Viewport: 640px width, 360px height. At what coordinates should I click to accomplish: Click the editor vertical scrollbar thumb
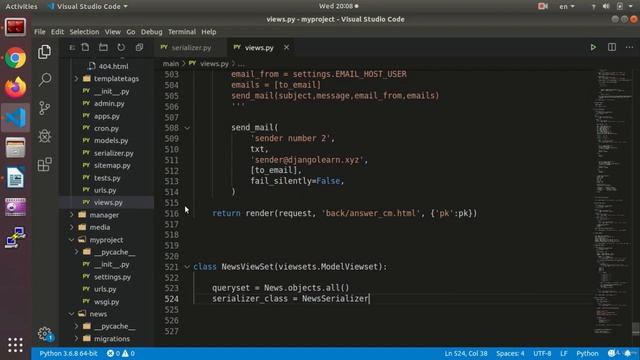pyautogui.click(x=636, y=329)
